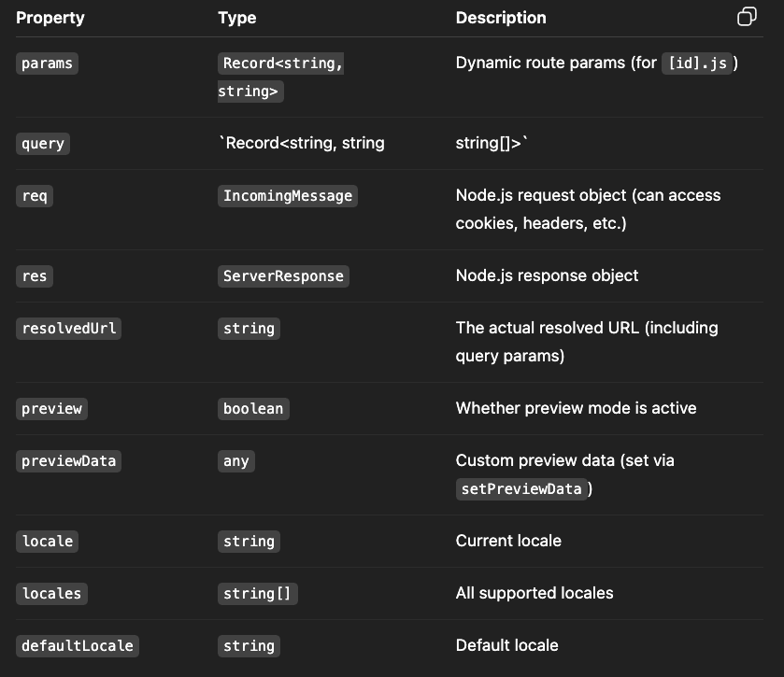Click the preview property badge
The width and height of the screenshot is (784, 677).
[x=51, y=408]
